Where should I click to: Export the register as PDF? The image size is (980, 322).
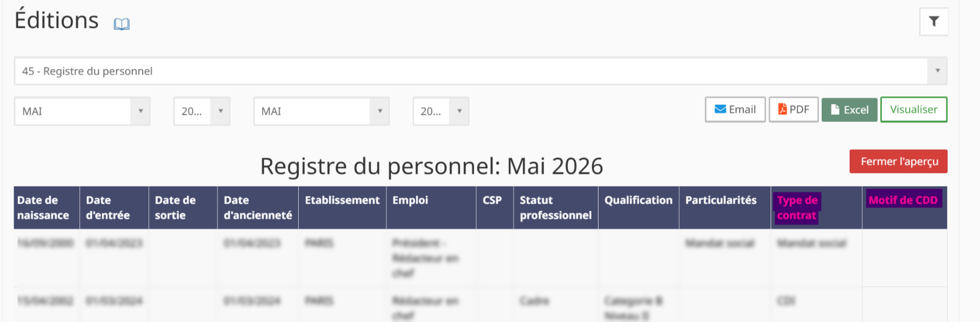pos(794,110)
